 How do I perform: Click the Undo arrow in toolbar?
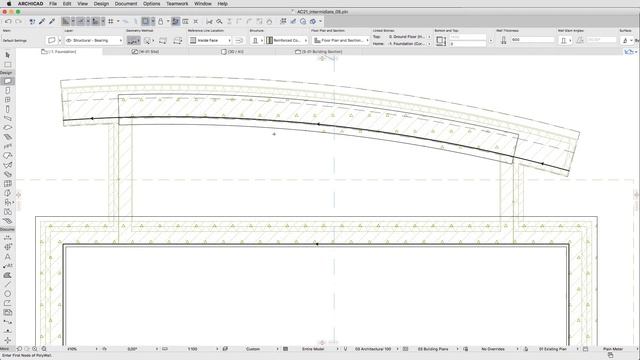(8, 21)
